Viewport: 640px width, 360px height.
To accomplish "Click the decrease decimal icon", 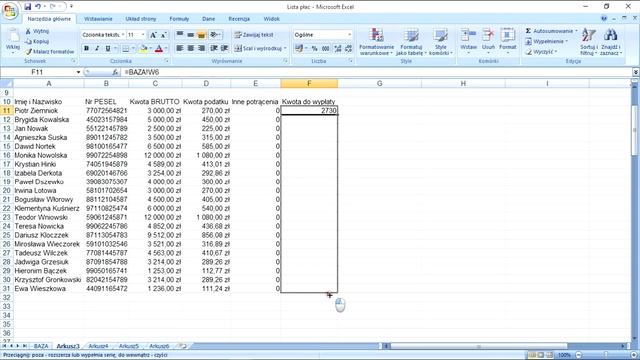I will (348, 49).
